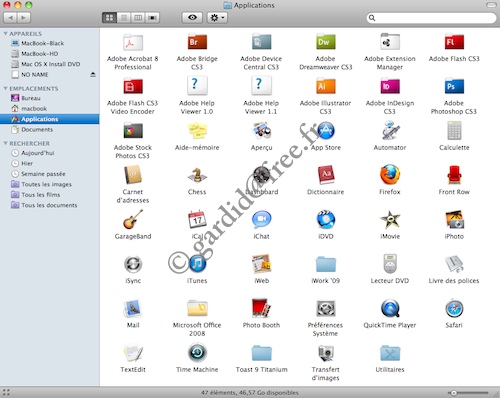
Task: Go back to previous folder
Action: [x=10, y=18]
